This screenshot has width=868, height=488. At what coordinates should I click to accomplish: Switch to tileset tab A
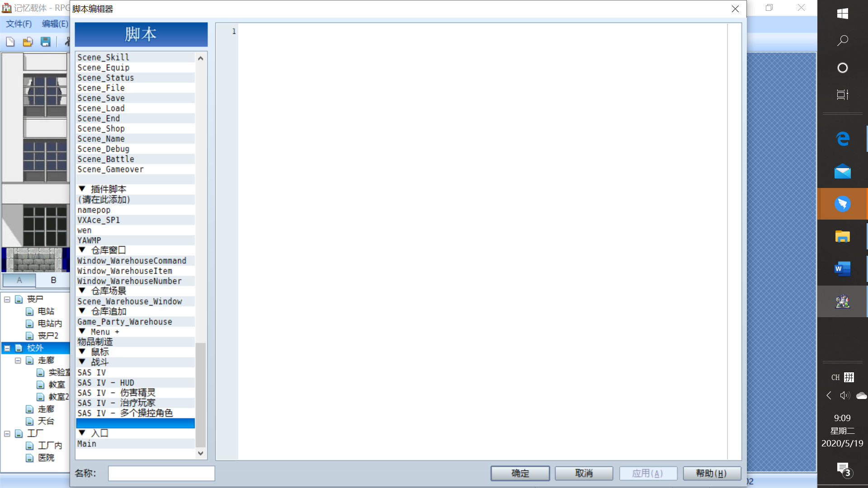point(19,280)
